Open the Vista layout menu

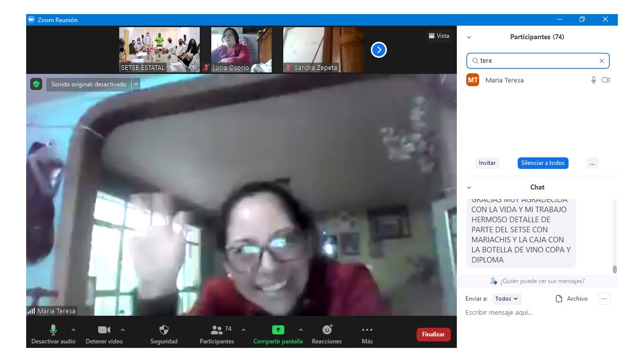coord(439,36)
